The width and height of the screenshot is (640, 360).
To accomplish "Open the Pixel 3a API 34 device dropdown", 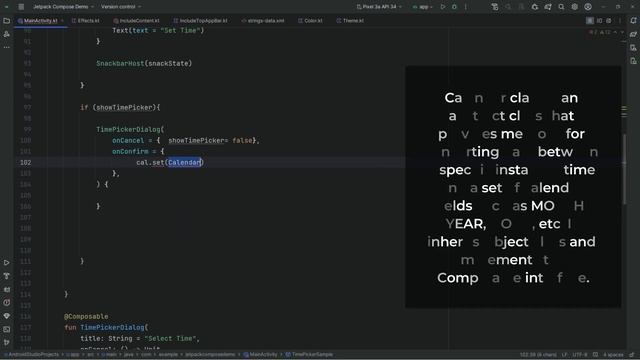I will (x=379, y=7).
